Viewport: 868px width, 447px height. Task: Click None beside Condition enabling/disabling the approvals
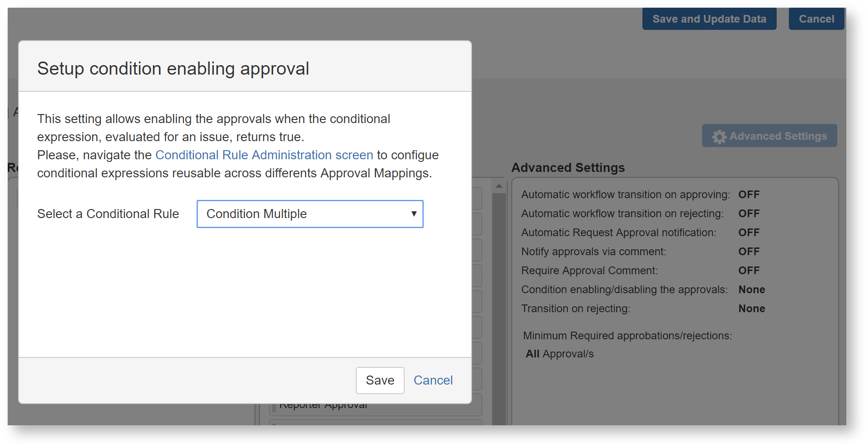tap(751, 290)
